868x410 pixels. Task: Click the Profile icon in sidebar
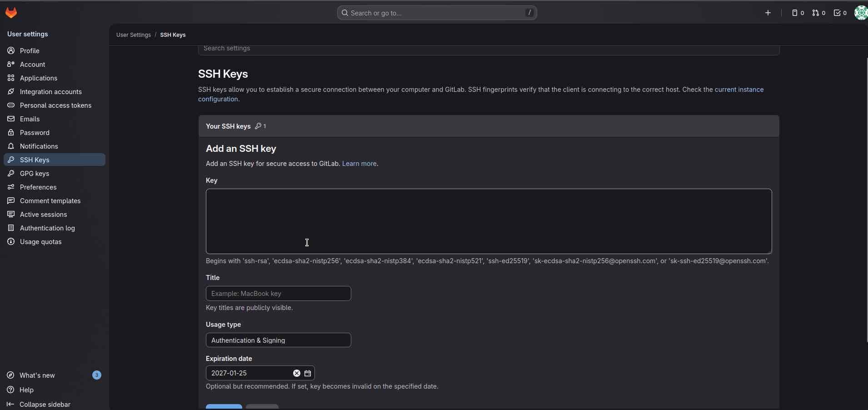coord(11,50)
